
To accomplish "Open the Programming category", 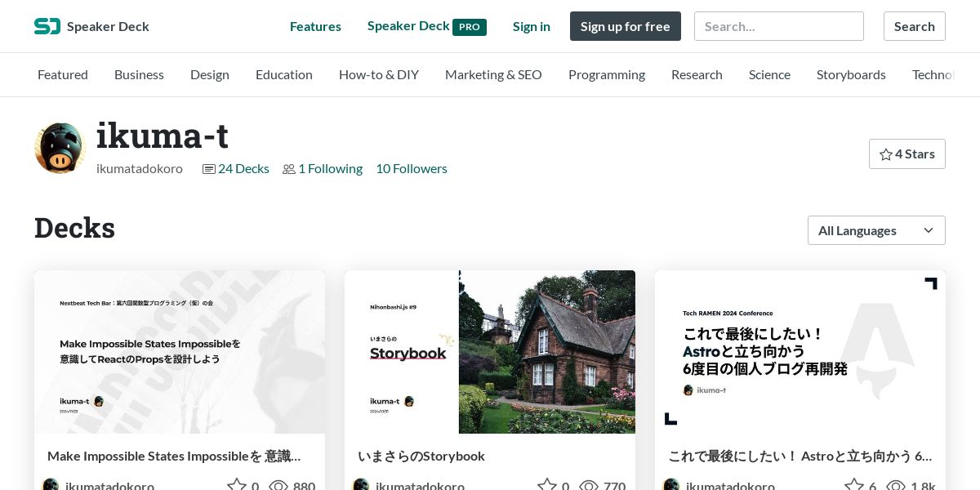I will [x=607, y=74].
